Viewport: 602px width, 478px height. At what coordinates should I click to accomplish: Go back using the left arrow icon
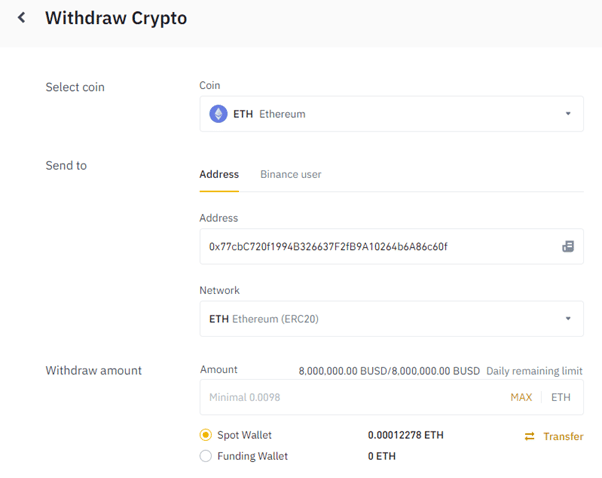pos(22,17)
